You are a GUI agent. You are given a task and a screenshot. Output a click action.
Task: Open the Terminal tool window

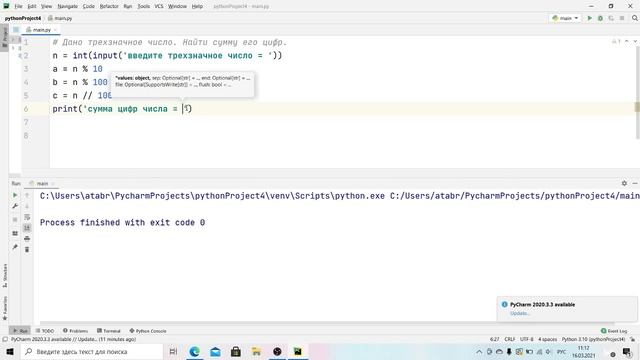[109, 331]
